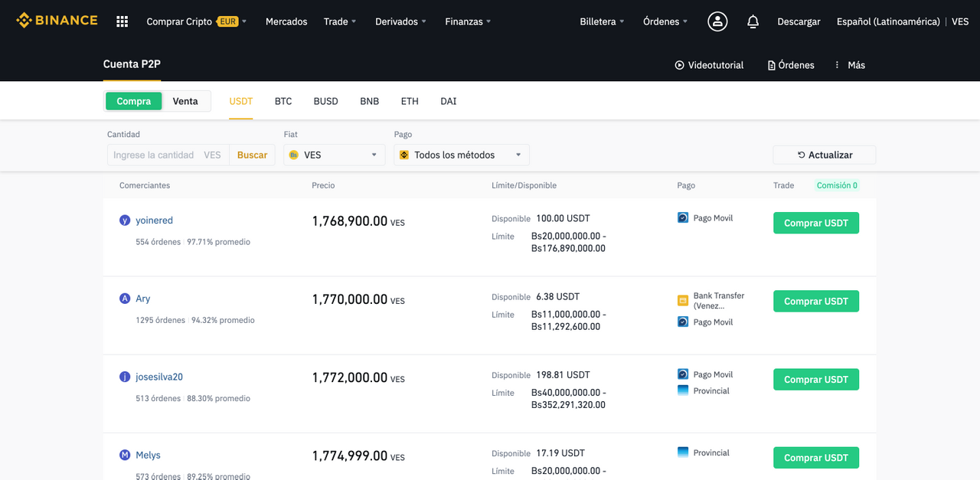Click the Actualizar button
Screen dimensions: 980x480
[x=825, y=155]
